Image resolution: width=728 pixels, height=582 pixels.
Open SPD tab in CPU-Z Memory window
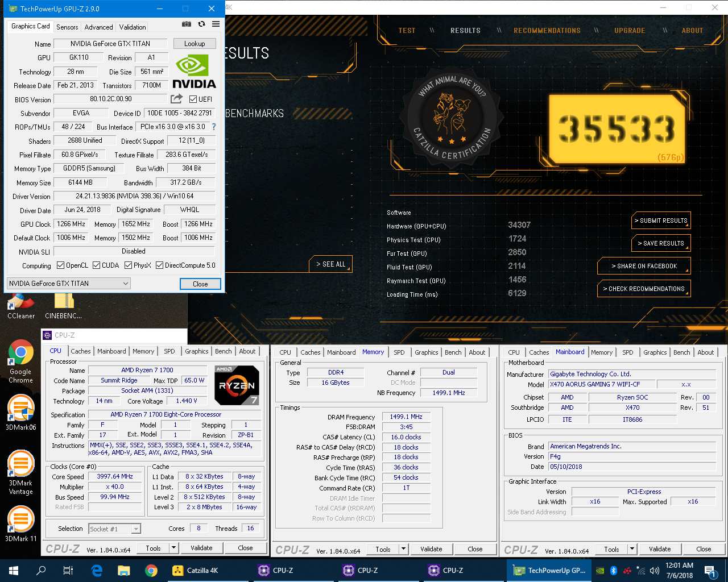(x=399, y=352)
